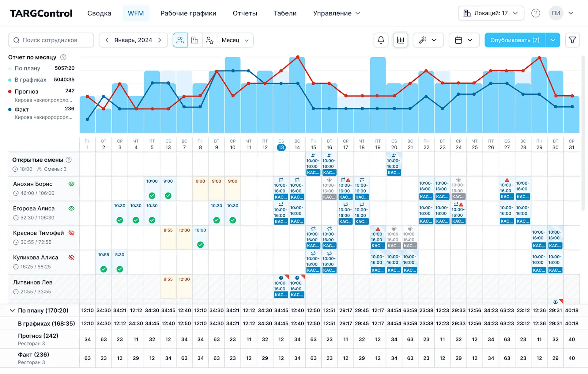This screenshot has width=588, height=374.
Task: Click the red Прогноз legend dot
Action: pyautogui.click(x=10, y=92)
